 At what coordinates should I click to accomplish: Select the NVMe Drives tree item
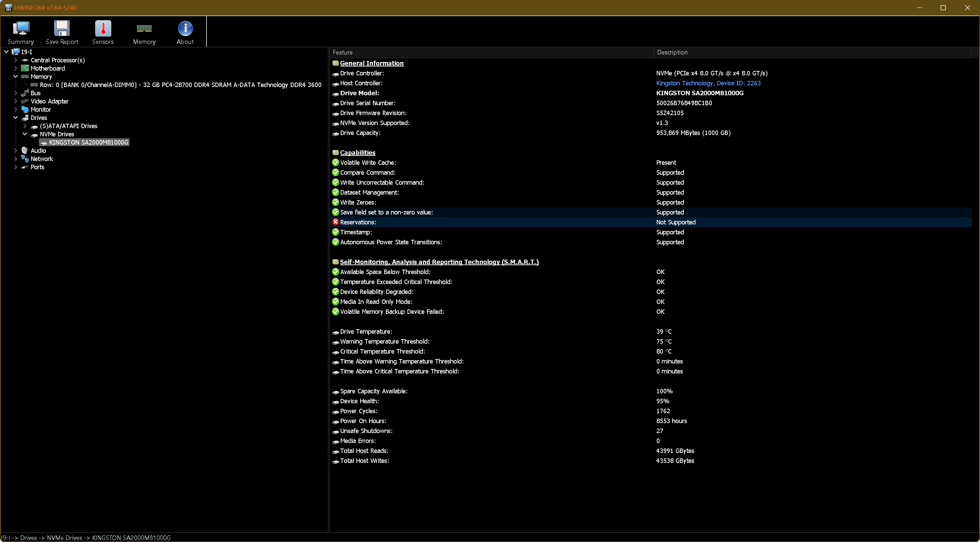pos(57,134)
